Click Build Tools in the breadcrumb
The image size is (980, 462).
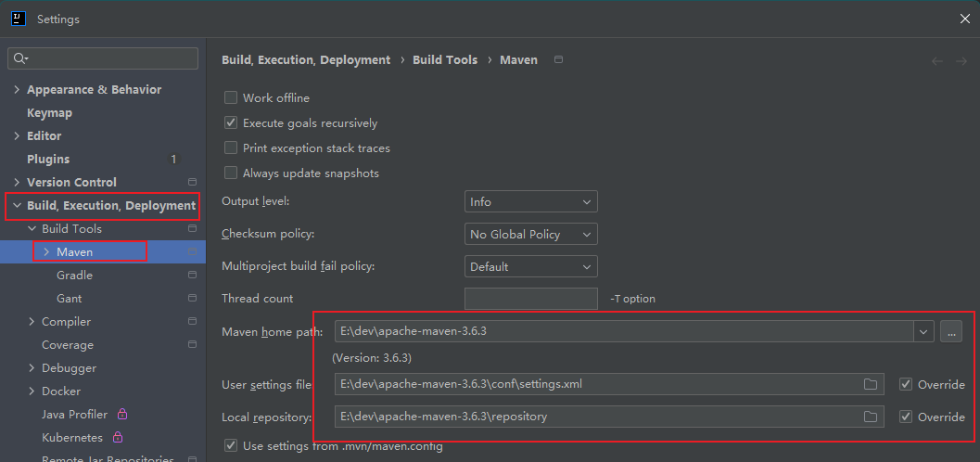pos(445,59)
